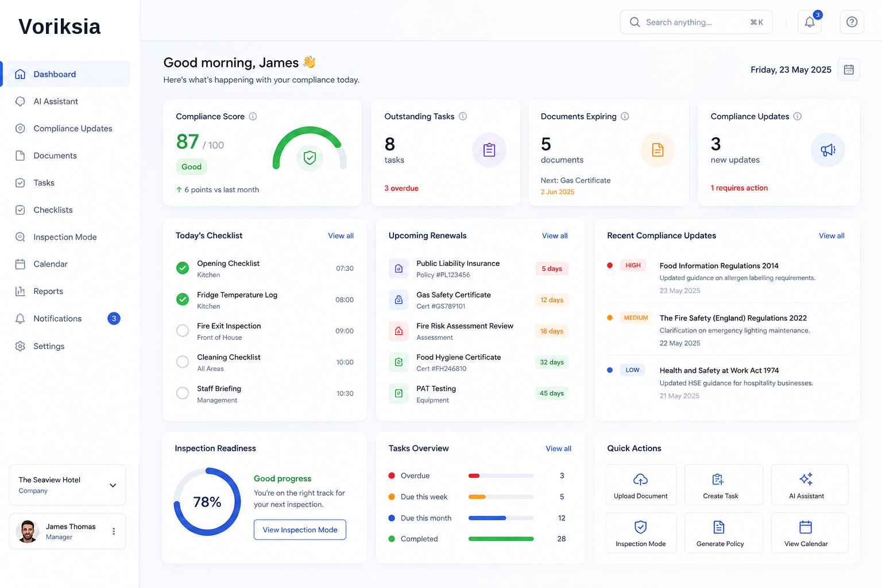Click View all in Today's Checklist
Image resolution: width=882 pixels, height=588 pixels.
341,236
